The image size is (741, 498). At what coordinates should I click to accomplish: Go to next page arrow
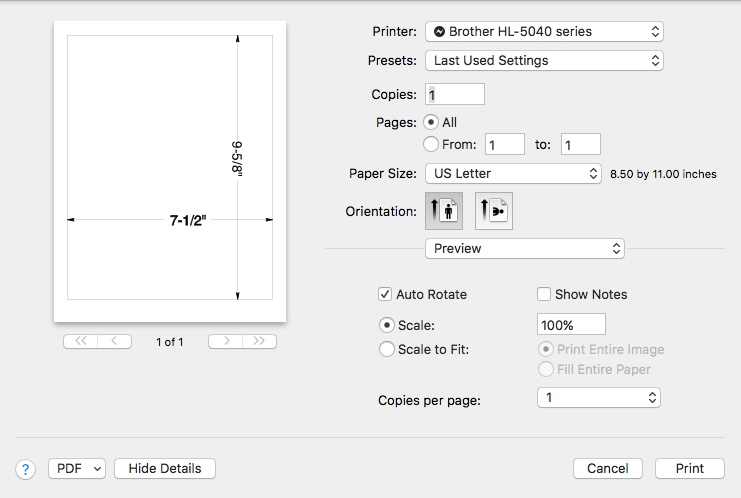point(225,341)
